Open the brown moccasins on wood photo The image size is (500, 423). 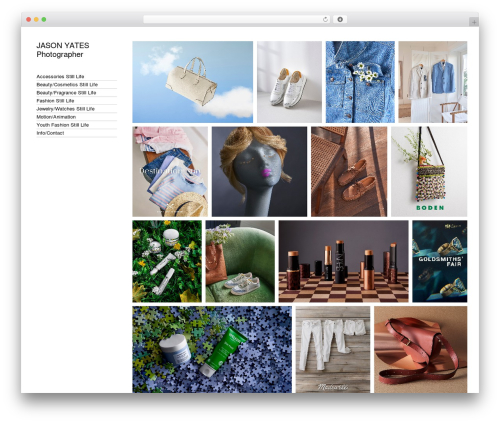pos(349,171)
